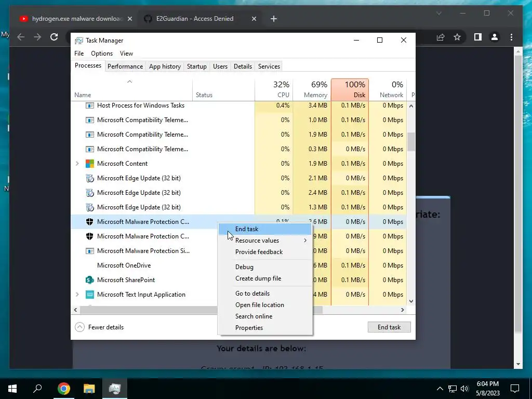Screen dimensions: 532x399
Task: Sort by Name column header
Action: tap(131, 89)
